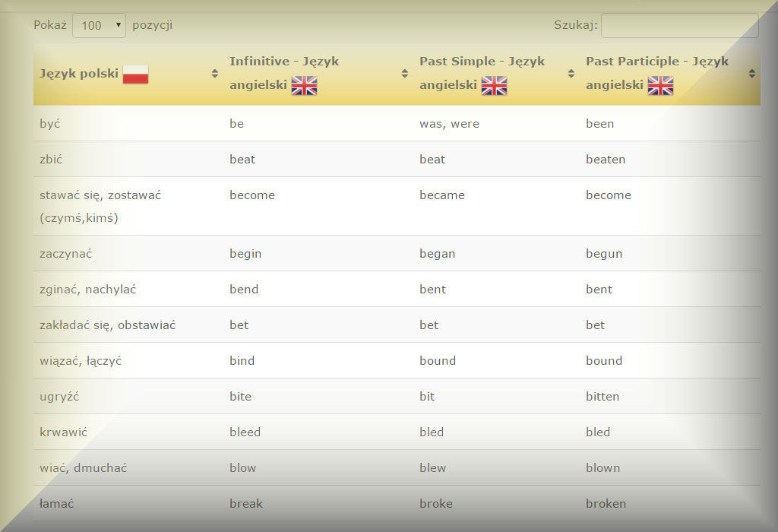Select the cell 'bit'
The height and width of the screenshot is (532, 778).
pyautogui.click(x=497, y=397)
